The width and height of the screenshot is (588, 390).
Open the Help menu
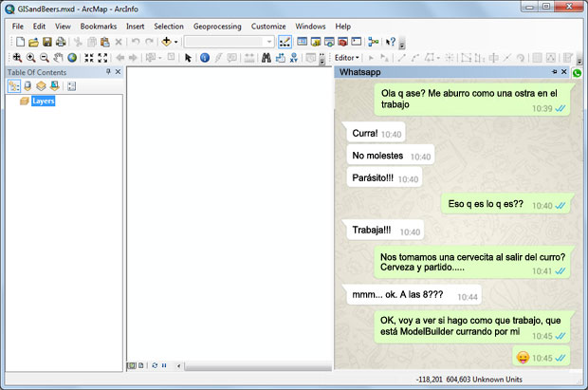coord(342,27)
